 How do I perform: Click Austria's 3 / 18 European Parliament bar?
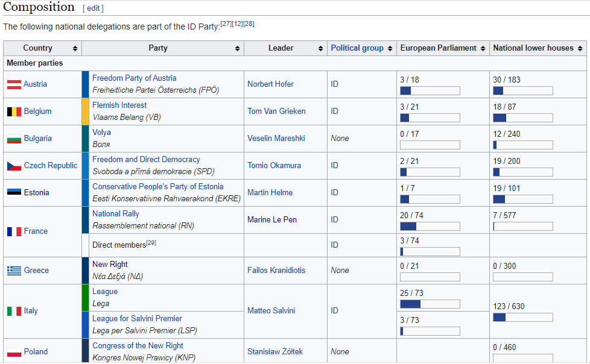pos(430,90)
